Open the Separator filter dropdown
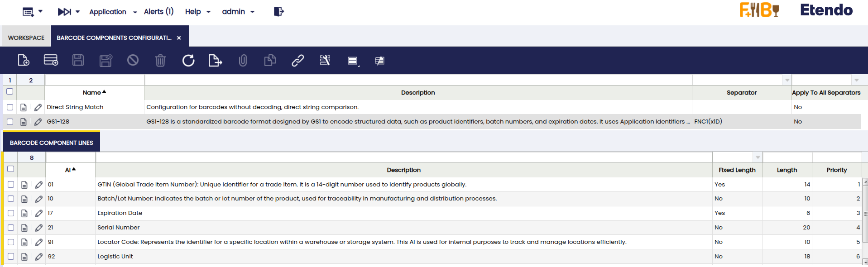The image size is (868, 267). click(x=787, y=80)
